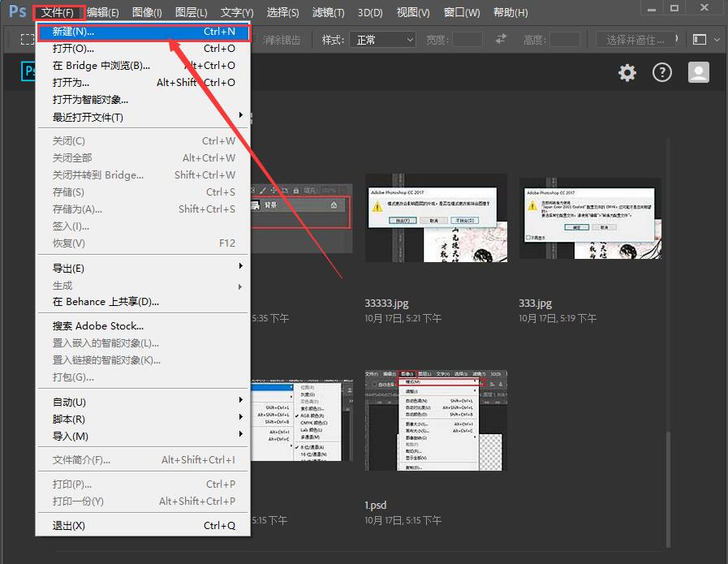Expand the 自动(U) submenu
Viewport: 728px width, 564px height.
[x=144, y=402]
